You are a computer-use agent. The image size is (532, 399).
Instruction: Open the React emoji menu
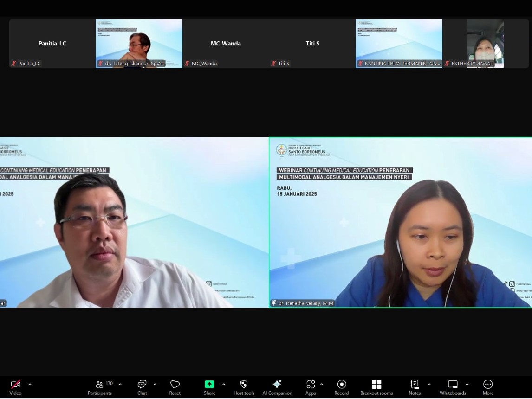pos(175,387)
